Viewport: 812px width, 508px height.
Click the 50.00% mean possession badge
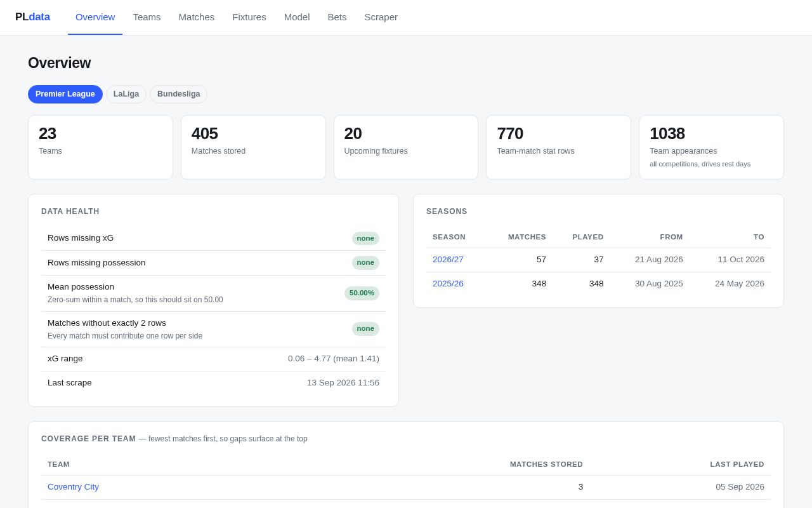point(362,293)
